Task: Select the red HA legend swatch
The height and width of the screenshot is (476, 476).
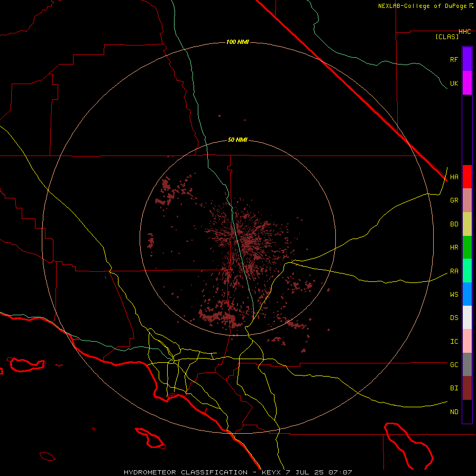Action: 467,177
